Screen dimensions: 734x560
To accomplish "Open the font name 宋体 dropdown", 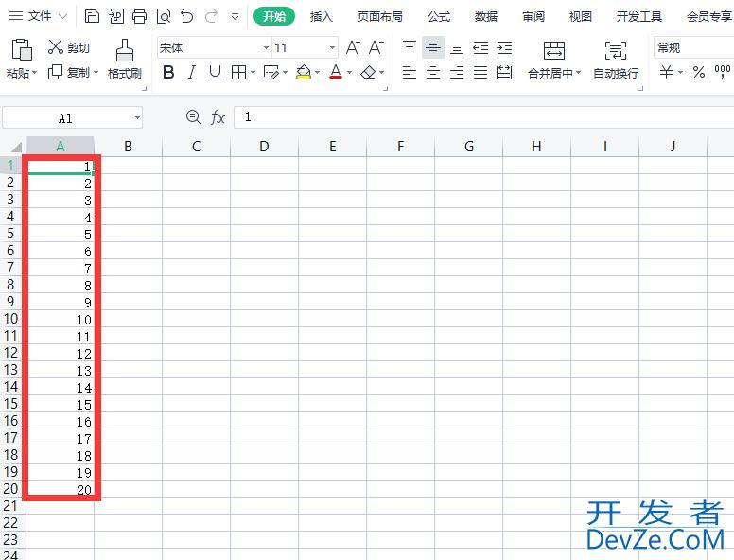I will 266,47.
